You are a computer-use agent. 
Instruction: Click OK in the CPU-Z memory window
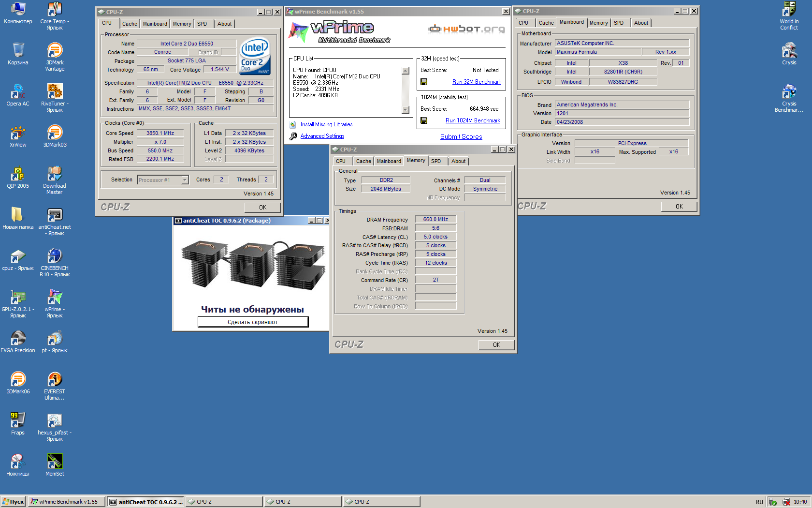(x=496, y=345)
